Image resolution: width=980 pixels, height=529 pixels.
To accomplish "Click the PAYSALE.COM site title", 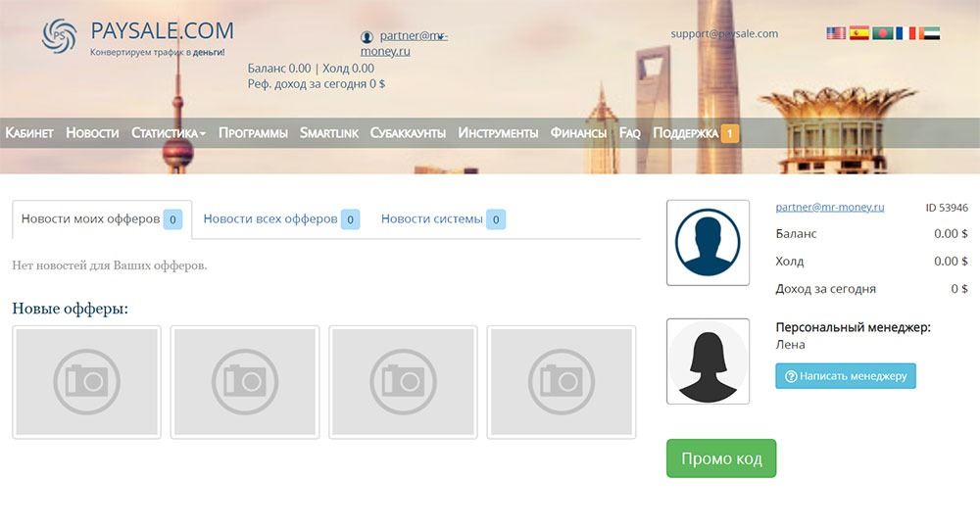I will (x=162, y=30).
